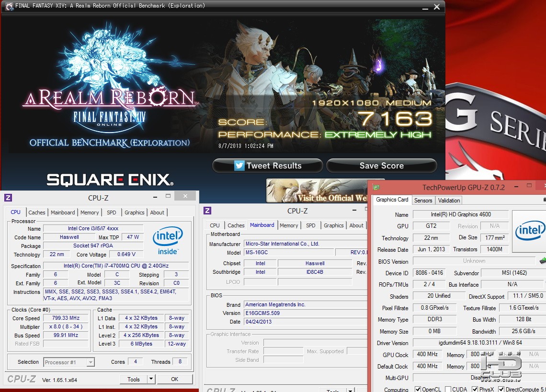Open About tab in the CPU-Z CPU window

tap(157, 213)
